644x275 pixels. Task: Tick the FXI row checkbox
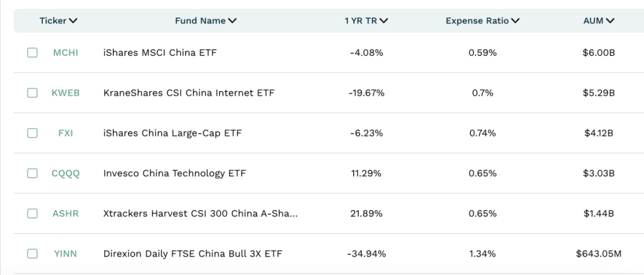32,133
